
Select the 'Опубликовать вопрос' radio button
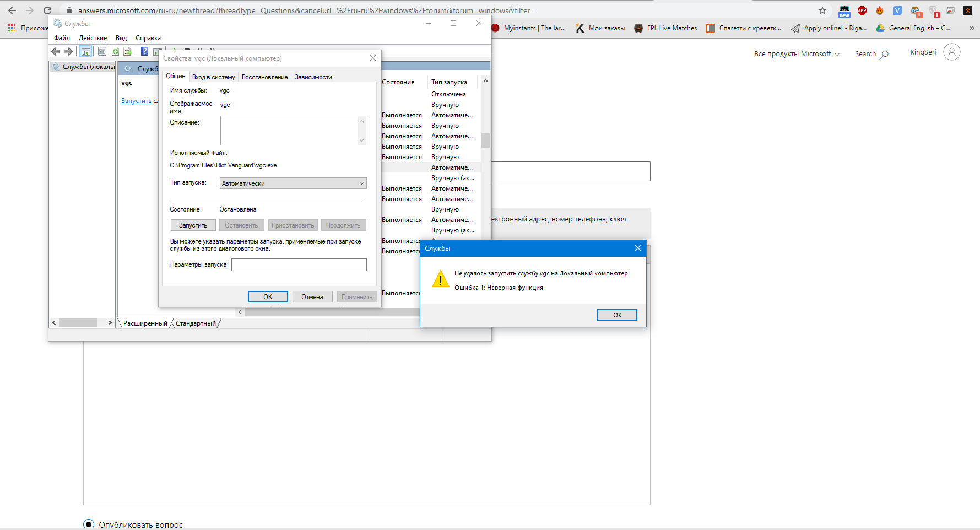pos(89,524)
